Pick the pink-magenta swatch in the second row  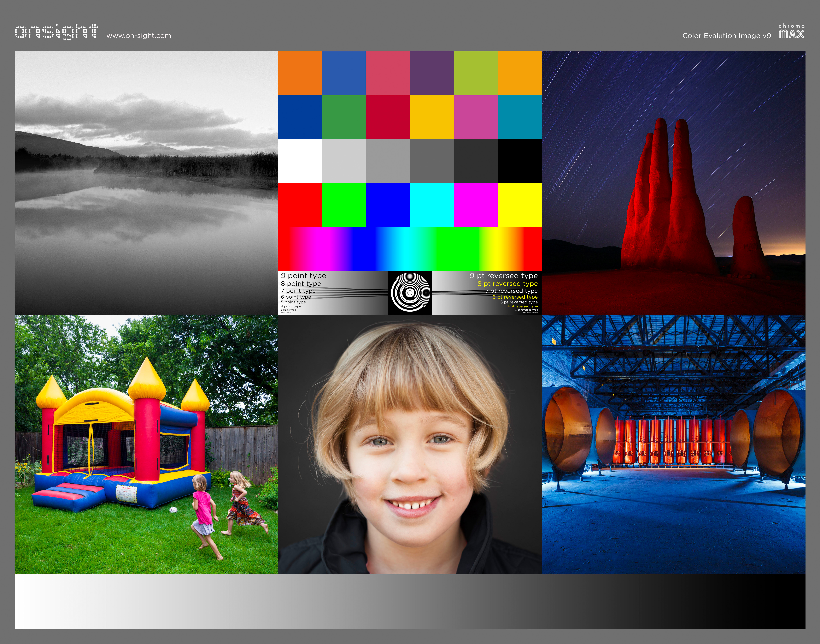[x=476, y=117]
